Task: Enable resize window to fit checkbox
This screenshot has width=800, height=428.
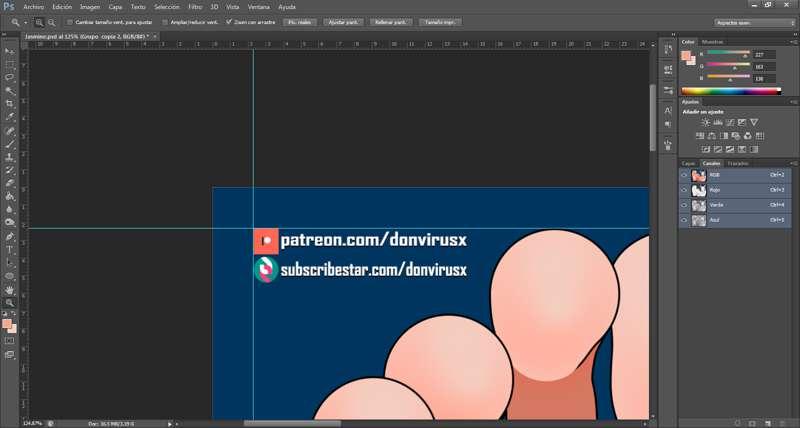Action: 70,22
